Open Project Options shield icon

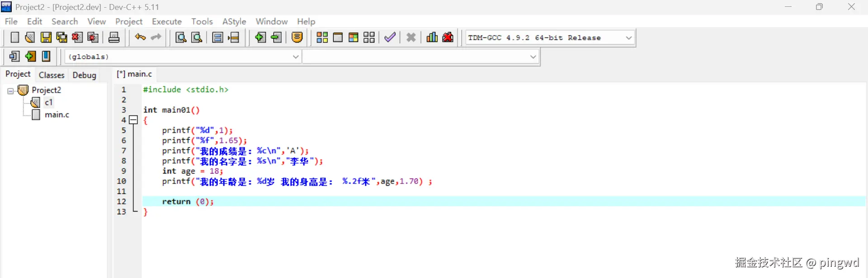[x=297, y=38]
